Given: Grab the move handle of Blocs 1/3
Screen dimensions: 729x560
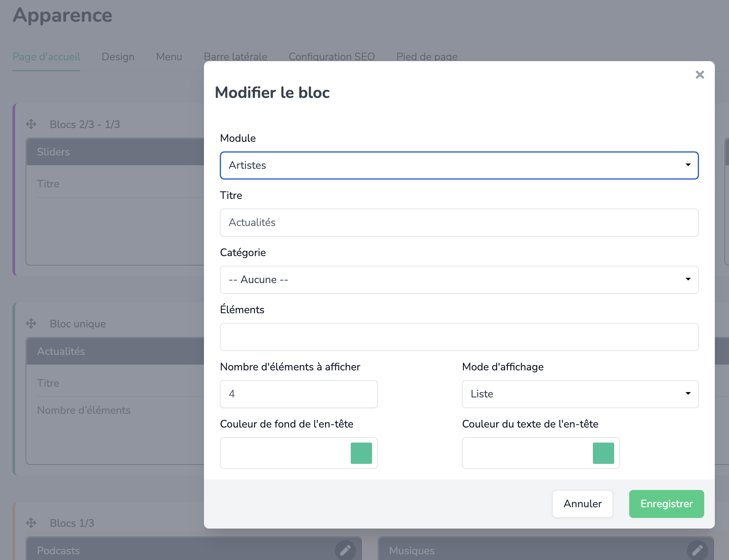Looking at the screenshot, I should (x=31, y=523).
